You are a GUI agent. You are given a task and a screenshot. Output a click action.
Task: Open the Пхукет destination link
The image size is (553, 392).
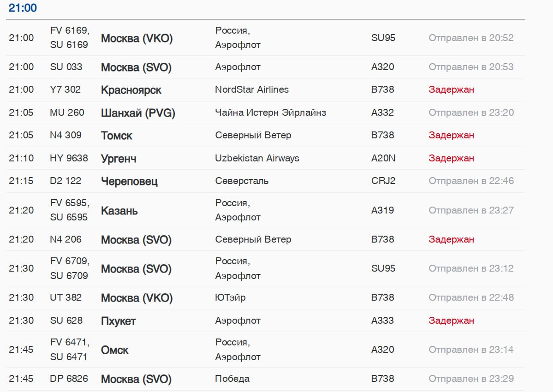click(118, 321)
